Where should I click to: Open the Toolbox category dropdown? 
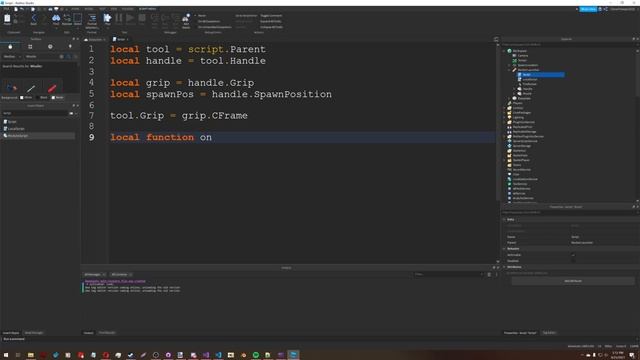12,56
